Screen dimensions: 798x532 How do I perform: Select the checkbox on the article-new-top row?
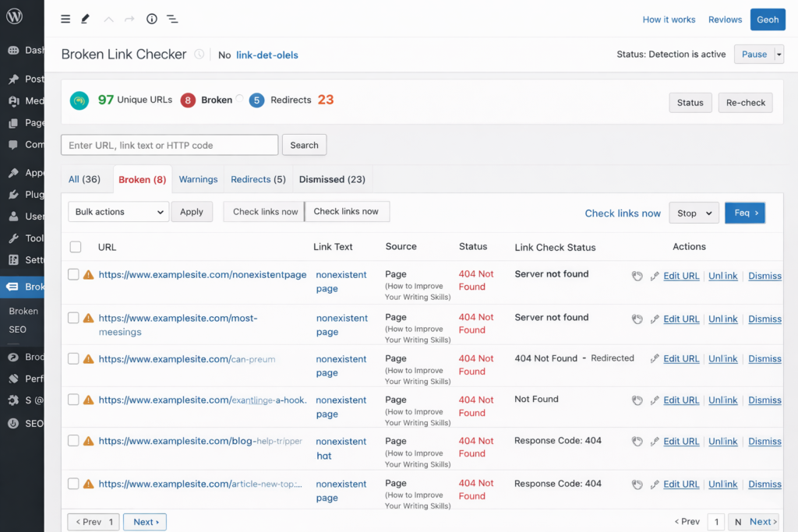tap(73, 484)
